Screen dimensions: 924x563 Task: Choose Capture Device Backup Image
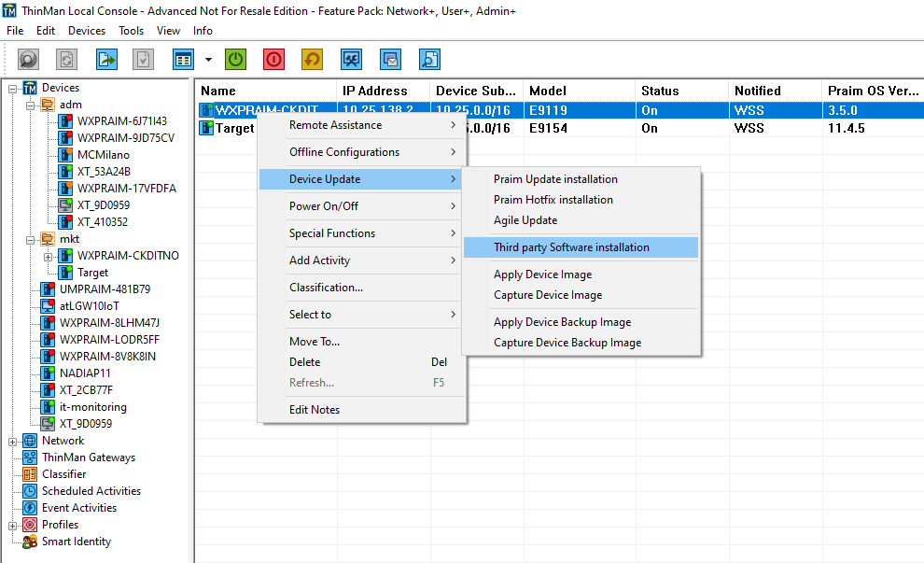point(581,343)
